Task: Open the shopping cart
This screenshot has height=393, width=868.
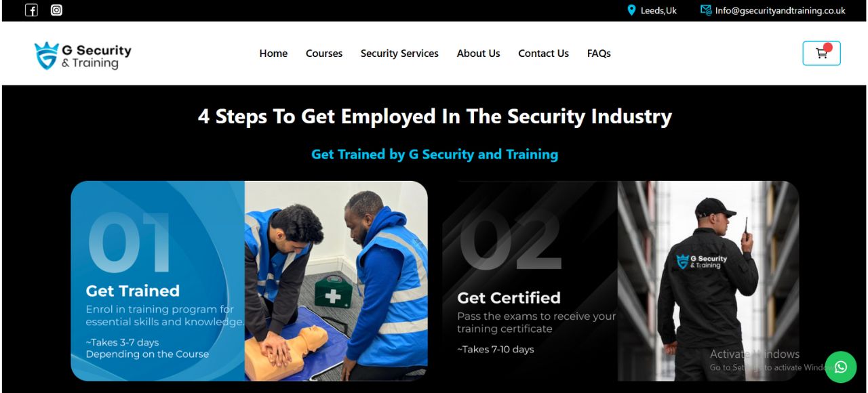Action: point(821,54)
